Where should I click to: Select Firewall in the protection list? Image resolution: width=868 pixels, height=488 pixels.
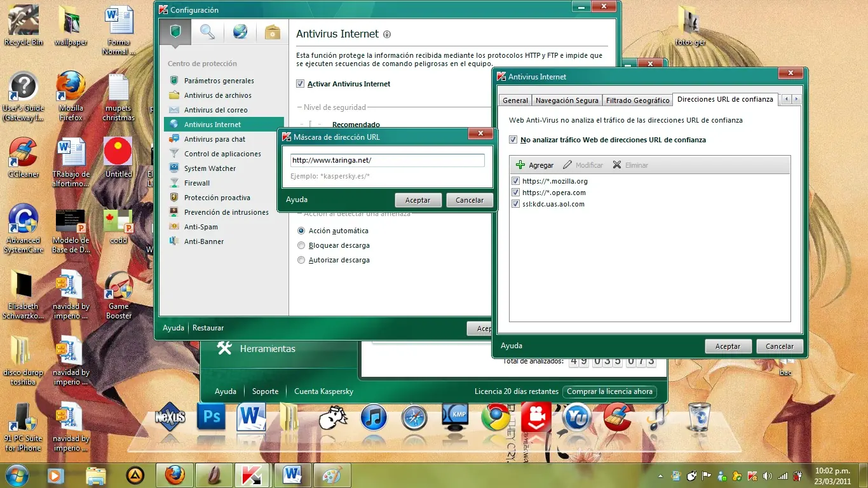[197, 183]
